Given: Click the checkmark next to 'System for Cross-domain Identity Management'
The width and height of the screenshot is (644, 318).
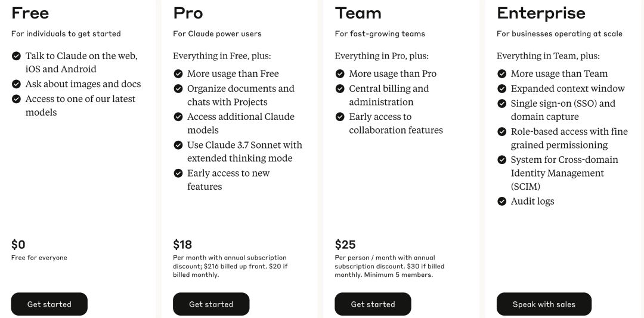Looking at the screenshot, I should click(501, 160).
